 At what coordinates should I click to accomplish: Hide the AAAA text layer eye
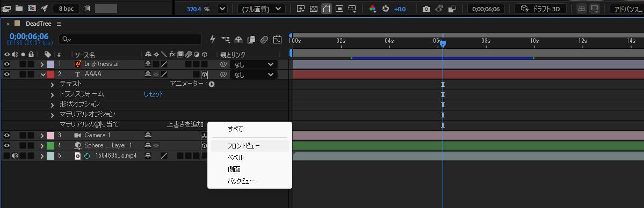[x=7, y=75]
